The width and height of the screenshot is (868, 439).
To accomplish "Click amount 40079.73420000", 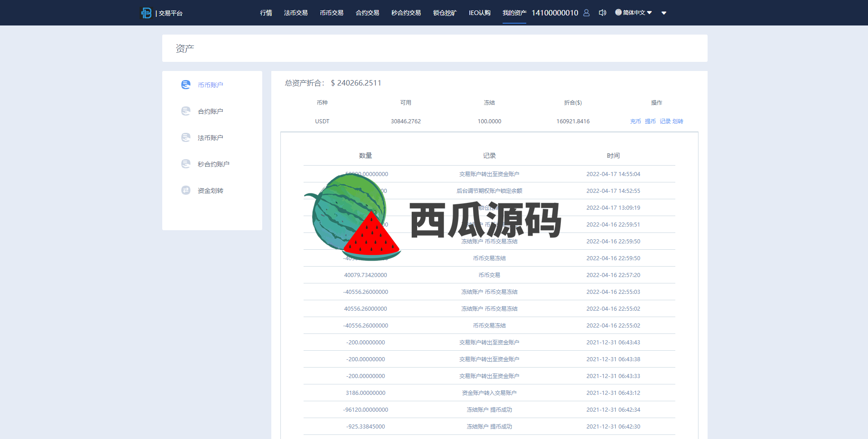I will (x=365, y=275).
